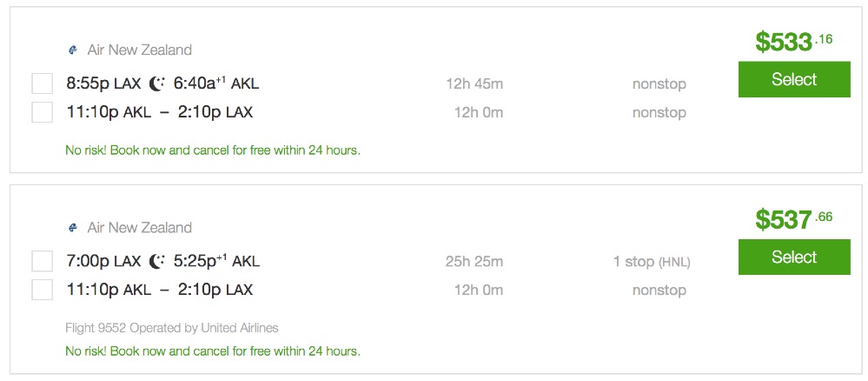
Task: Click the No risk notice in the $537.66 fare
Action: coord(213,351)
